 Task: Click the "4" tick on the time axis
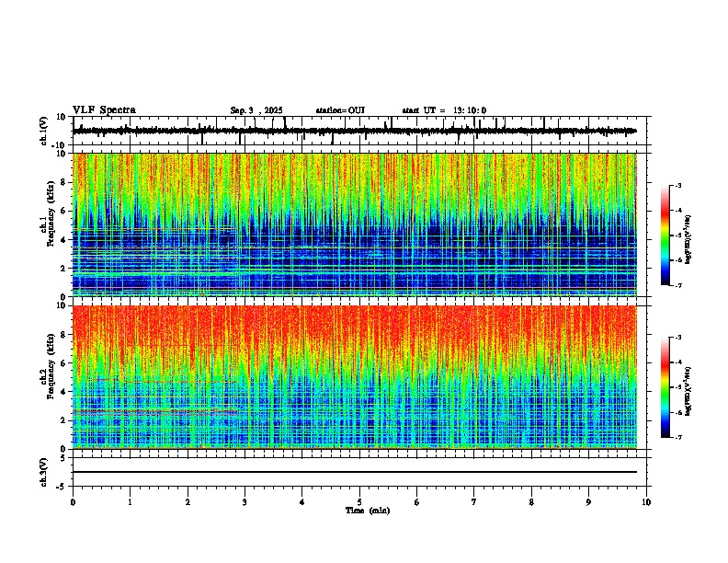coord(302,502)
